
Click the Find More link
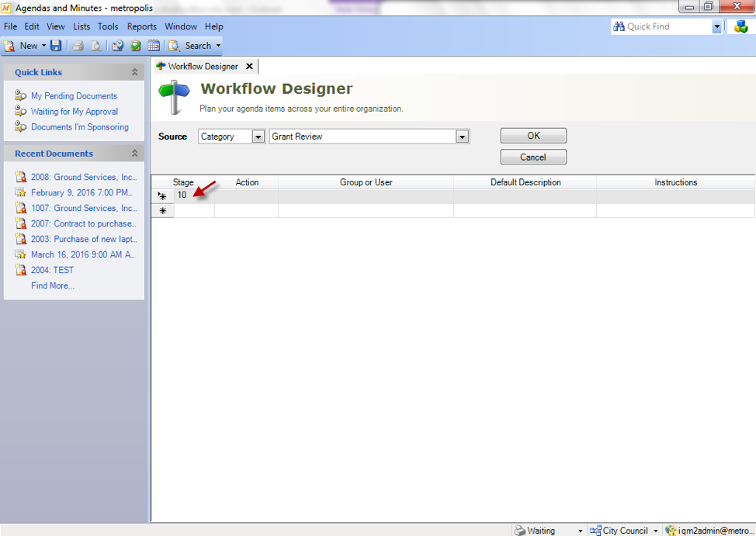[53, 285]
